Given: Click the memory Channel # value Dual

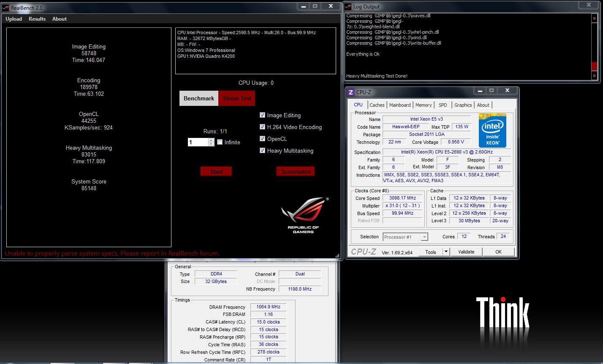Looking at the screenshot, I should (300, 274).
